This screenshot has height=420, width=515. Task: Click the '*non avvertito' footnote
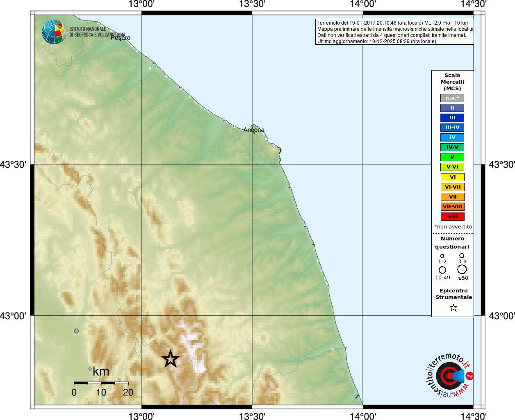(x=453, y=227)
